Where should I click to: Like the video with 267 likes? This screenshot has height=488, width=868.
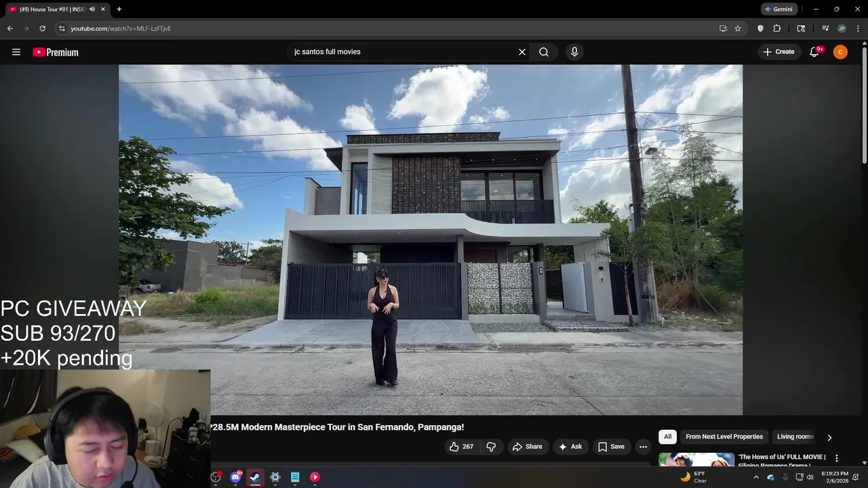(x=461, y=447)
